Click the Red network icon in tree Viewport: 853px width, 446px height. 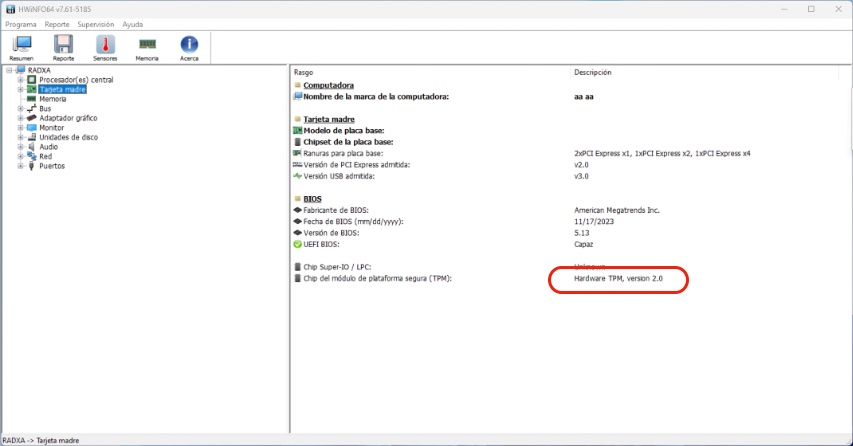click(32, 156)
